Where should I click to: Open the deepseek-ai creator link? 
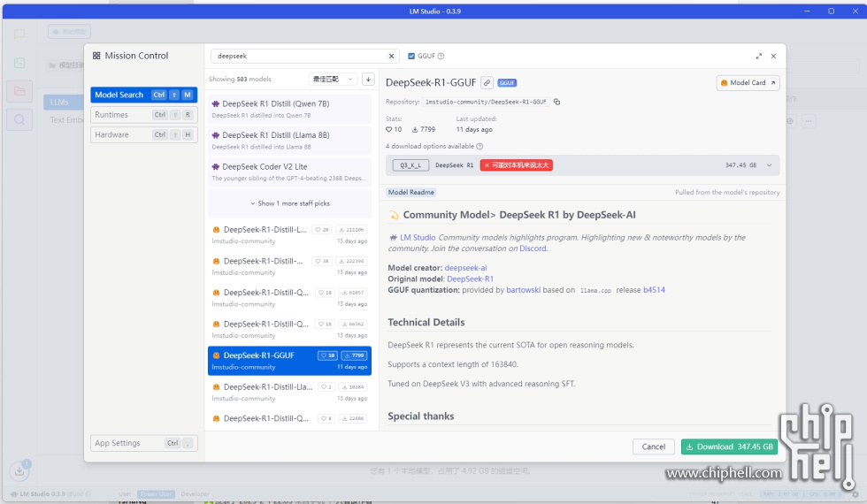(465, 268)
